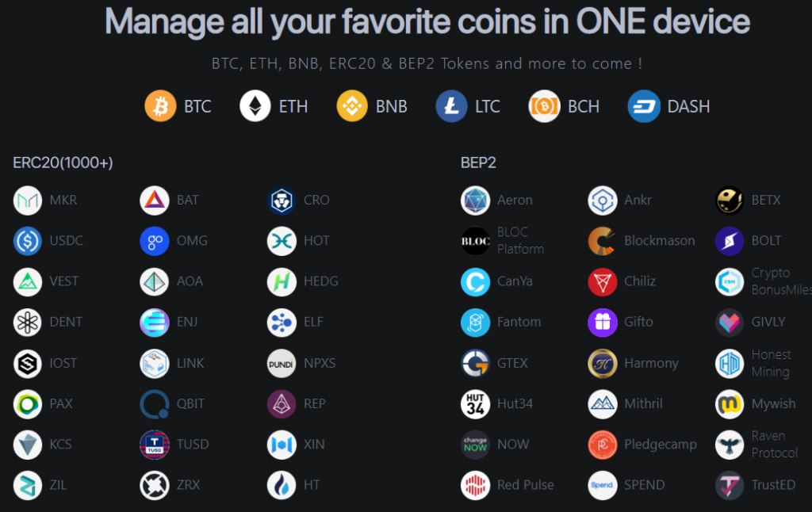Choose the Litecoin LTC icon

tap(451, 106)
